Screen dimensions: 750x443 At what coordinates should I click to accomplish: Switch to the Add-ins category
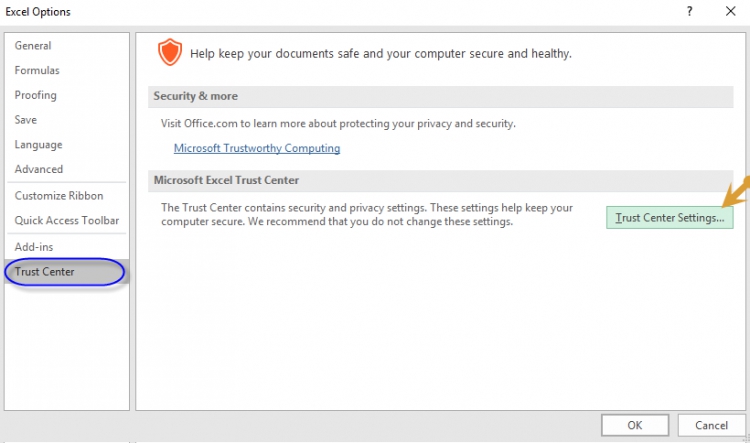click(34, 247)
